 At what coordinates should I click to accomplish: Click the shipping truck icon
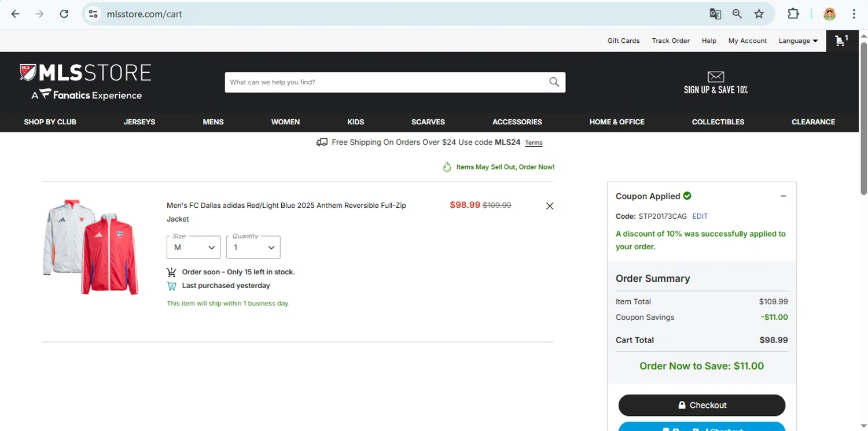pos(322,142)
